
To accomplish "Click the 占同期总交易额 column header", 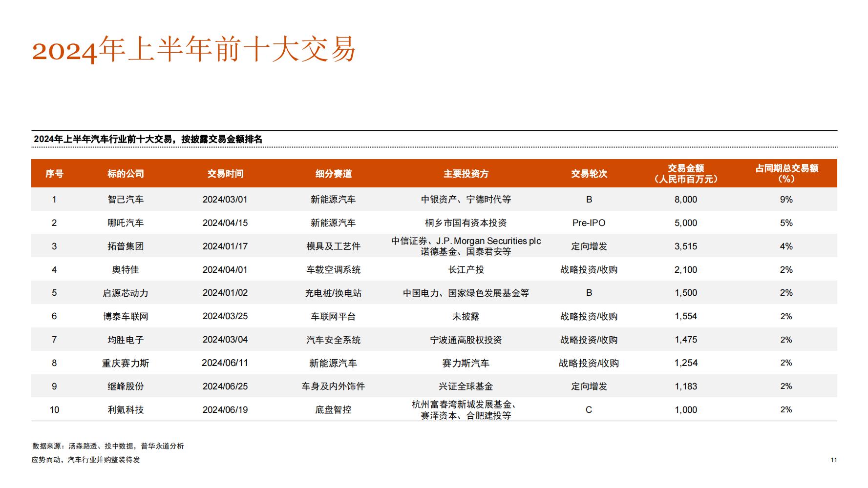I will point(786,174).
